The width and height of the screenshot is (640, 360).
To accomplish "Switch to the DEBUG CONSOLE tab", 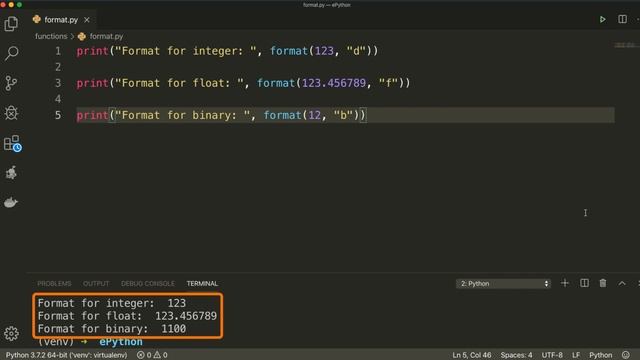I will 148,283.
